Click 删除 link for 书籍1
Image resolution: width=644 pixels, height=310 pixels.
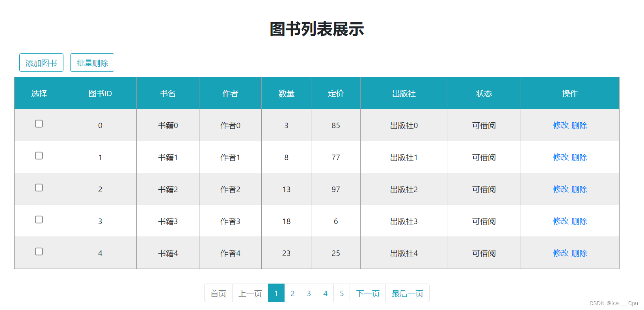[579, 157]
